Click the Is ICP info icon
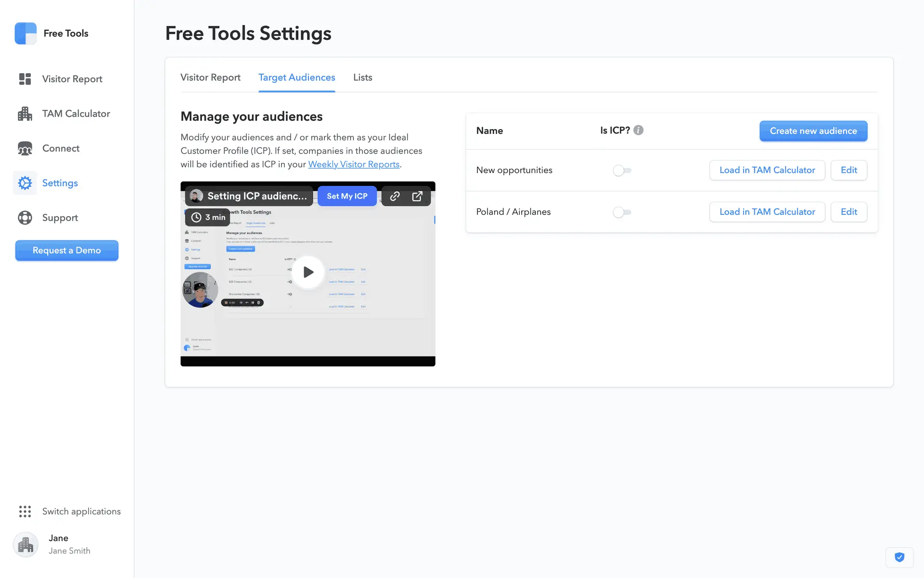Image resolution: width=924 pixels, height=578 pixels. [638, 131]
